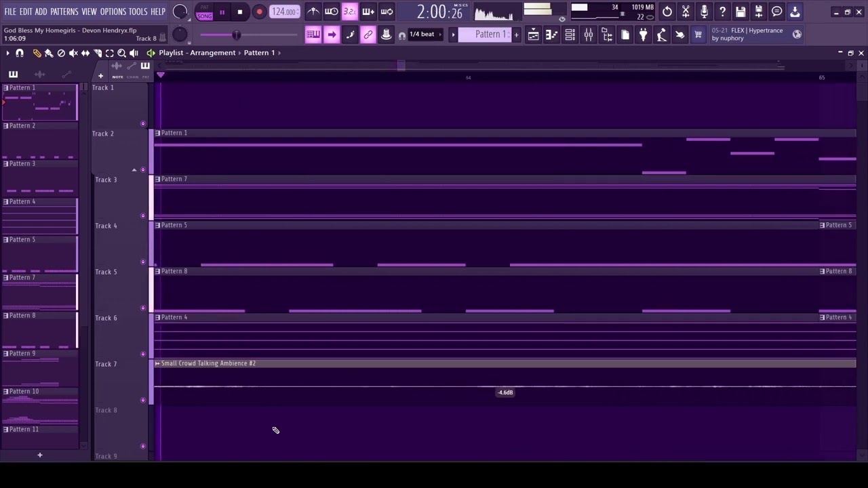Click the tempo tapper icon
The image size is (868, 488).
click(661, 35)
